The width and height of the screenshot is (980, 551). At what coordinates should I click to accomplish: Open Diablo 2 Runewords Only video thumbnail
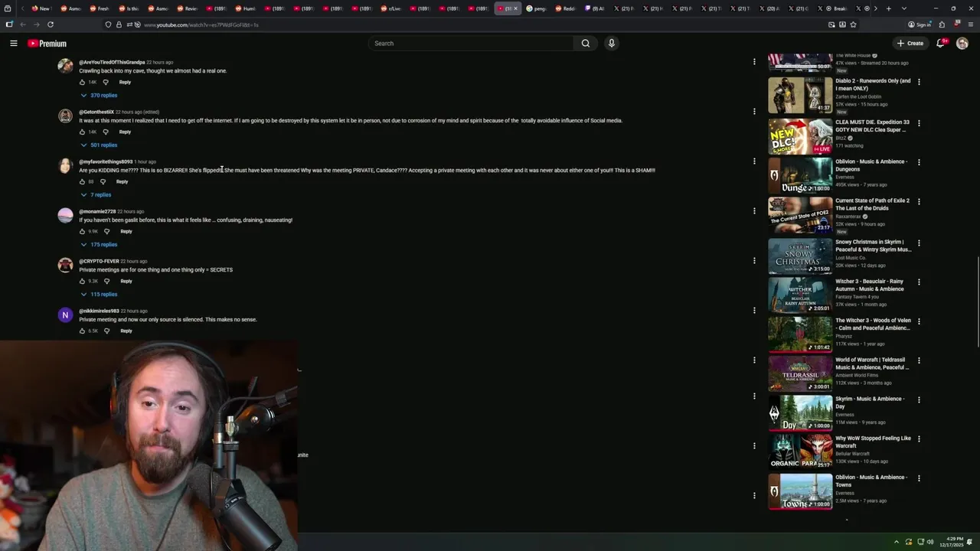pos(800,95)
